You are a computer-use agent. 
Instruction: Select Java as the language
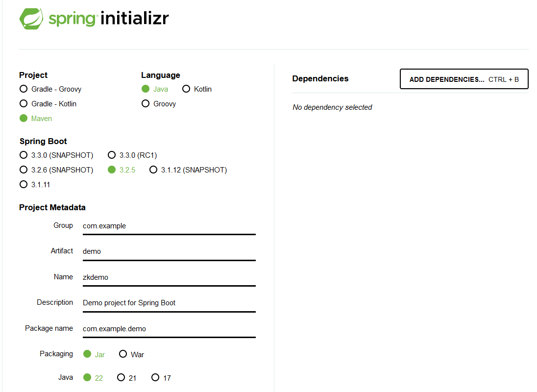click(154, 89)
